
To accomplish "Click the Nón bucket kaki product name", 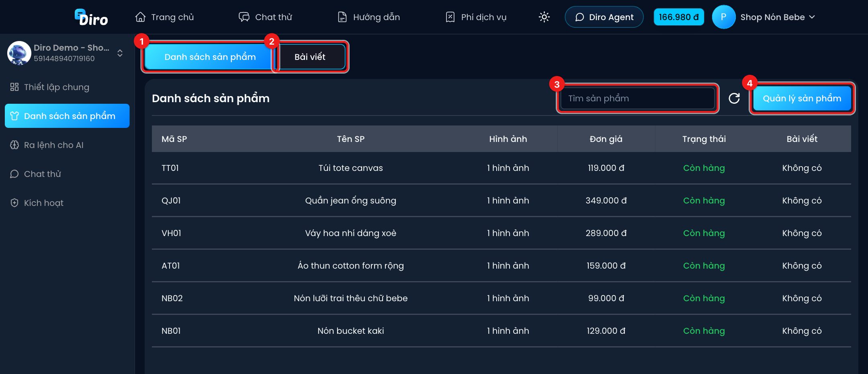I will tap(350, 331).
